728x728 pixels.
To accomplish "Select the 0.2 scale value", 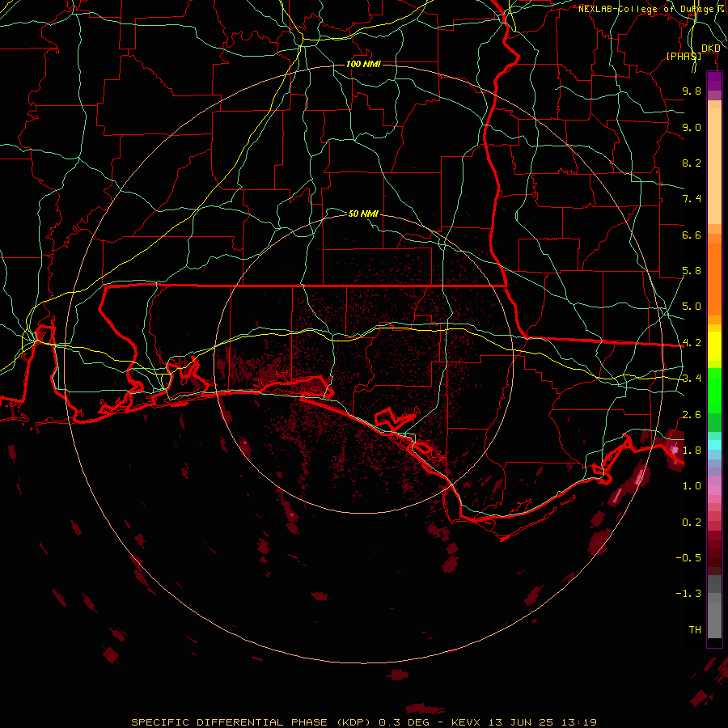I will click(x=692, y=523).
